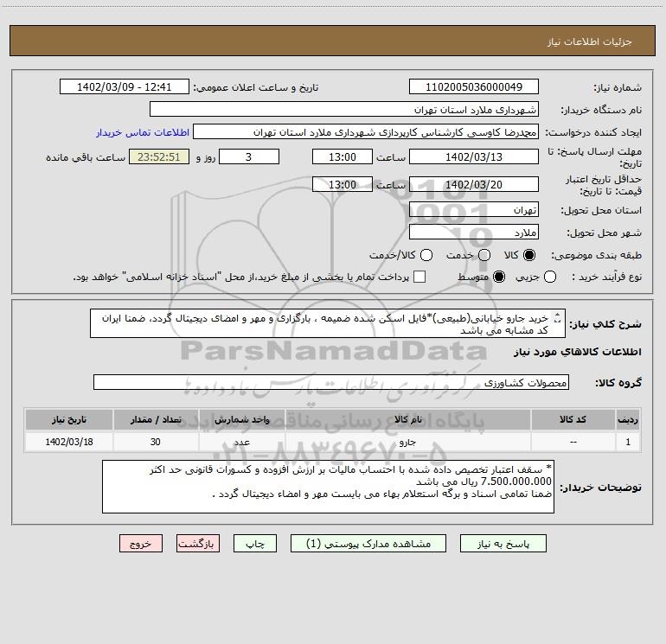Open the اطلاعات تماس خریدار link
Screen dimensions: 666x644
[143, 132]
